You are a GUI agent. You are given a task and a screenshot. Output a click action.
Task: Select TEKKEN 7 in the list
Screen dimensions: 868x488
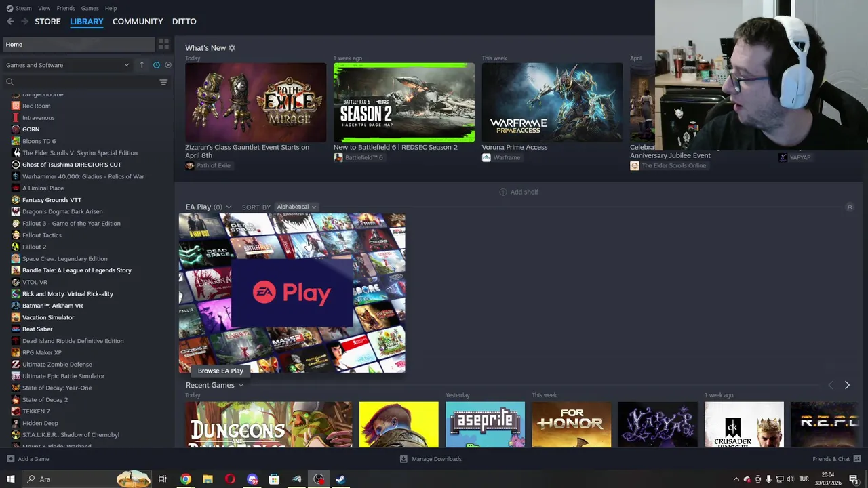tap(36, 411)
